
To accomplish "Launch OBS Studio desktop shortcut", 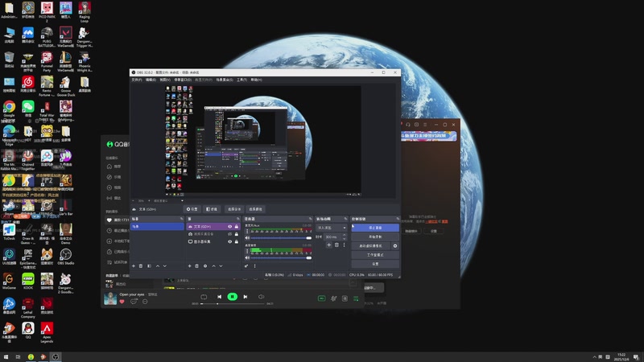I will point(66,257).
